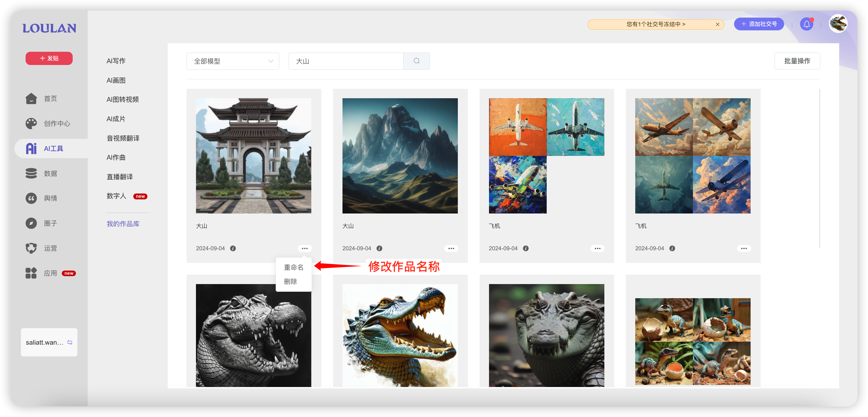
Task: Open more options on mountain 大山 card
Action: pyautogui.click(x=451, y=248)
